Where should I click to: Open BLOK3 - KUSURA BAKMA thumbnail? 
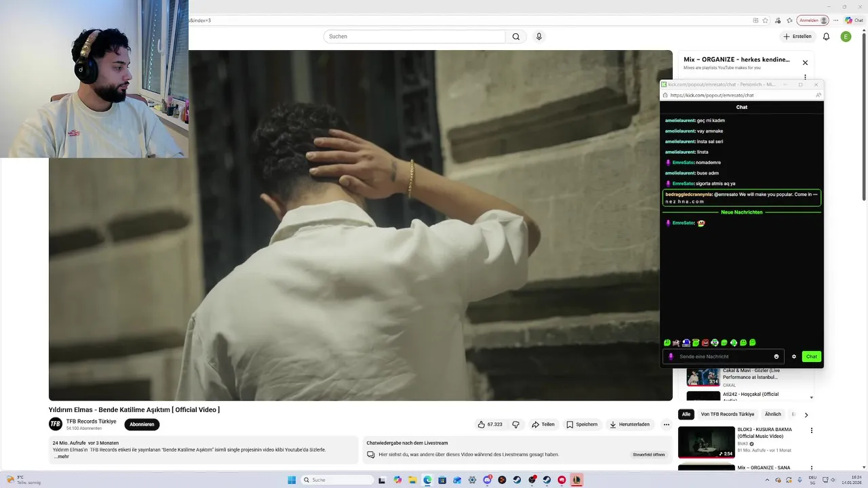click(707, 442)
